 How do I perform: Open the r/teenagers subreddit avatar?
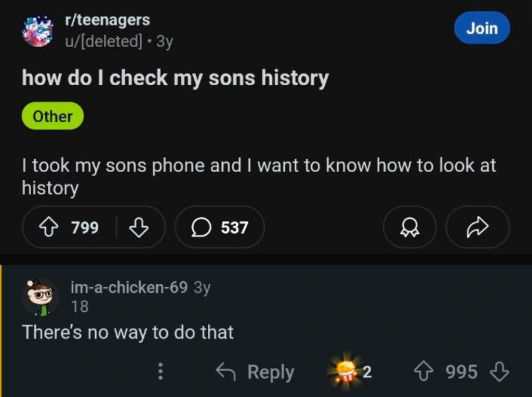click(37, 31)
